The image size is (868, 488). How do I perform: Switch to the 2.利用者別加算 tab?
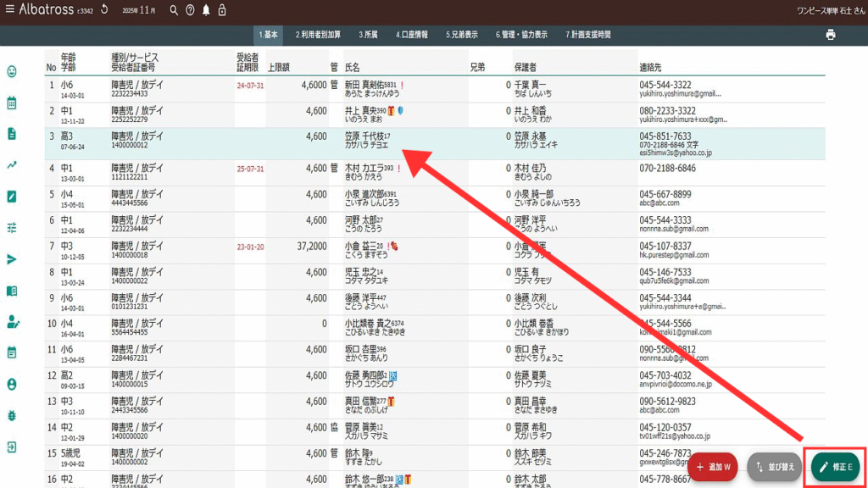tap(318, 35)
